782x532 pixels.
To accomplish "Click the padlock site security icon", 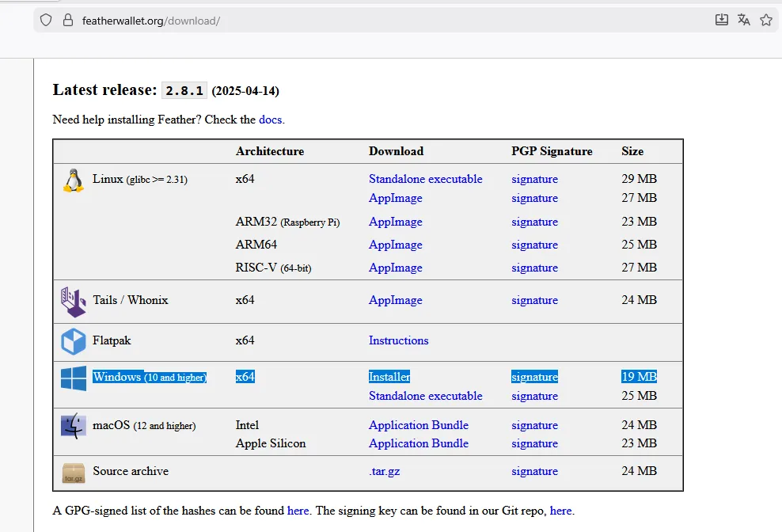I will point(68,20).
